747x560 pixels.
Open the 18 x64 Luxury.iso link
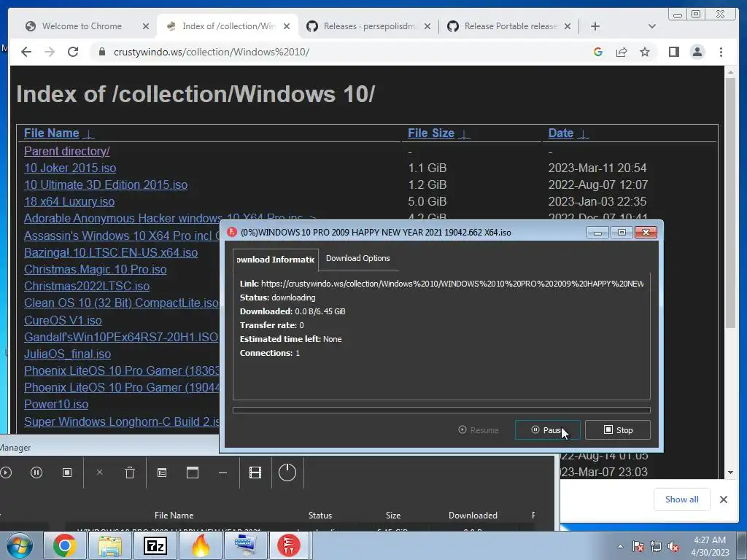tap(69, 201)
